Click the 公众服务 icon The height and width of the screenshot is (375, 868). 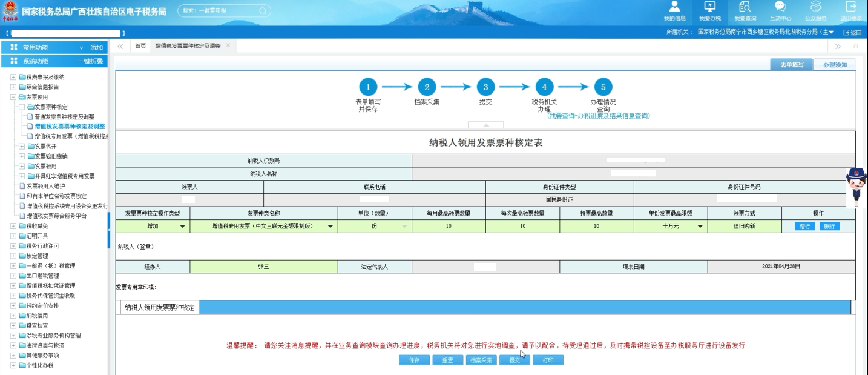coord(815,7)
